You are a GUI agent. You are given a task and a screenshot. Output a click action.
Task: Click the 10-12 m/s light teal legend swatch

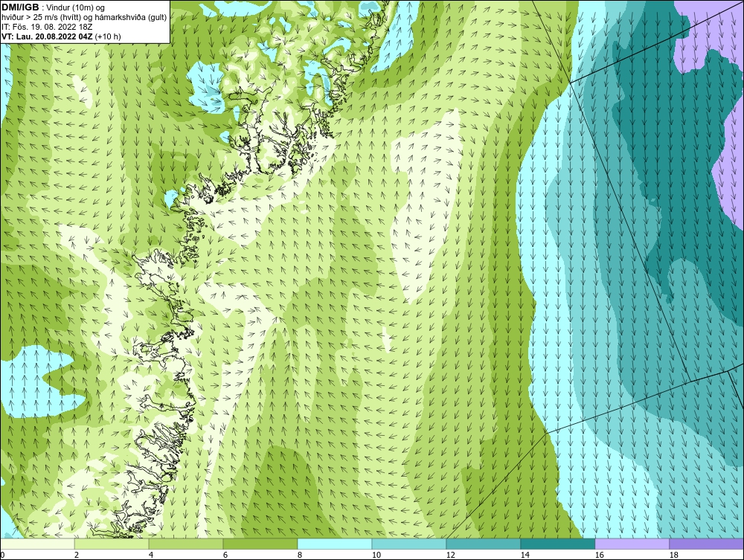pyautogui.click(x=409, y=544)
